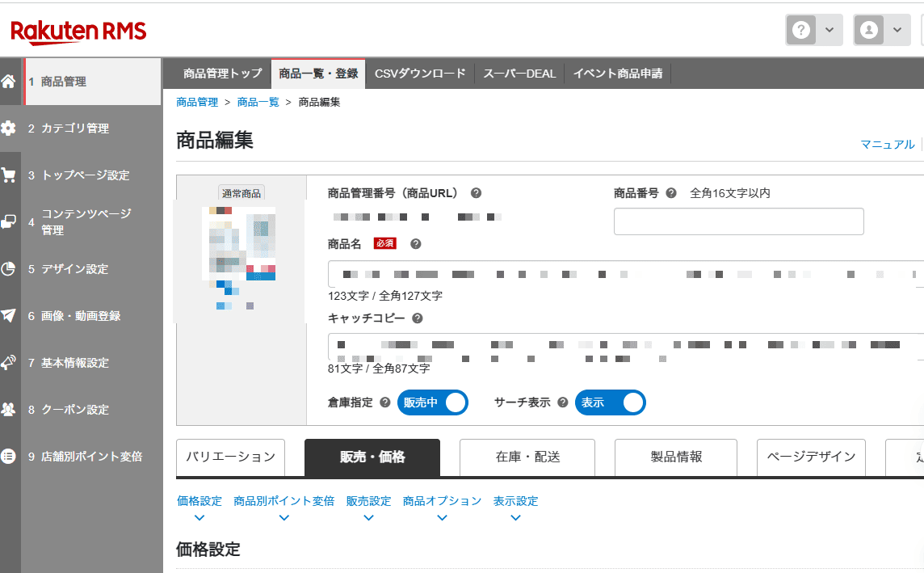Click the 商品番号 input field
924x573 pixels.
[738, 221]
